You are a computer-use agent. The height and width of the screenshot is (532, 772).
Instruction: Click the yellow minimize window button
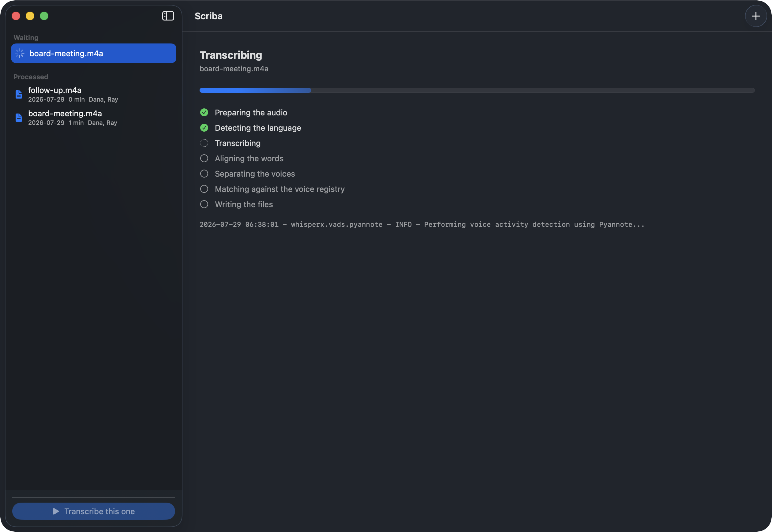30,16
